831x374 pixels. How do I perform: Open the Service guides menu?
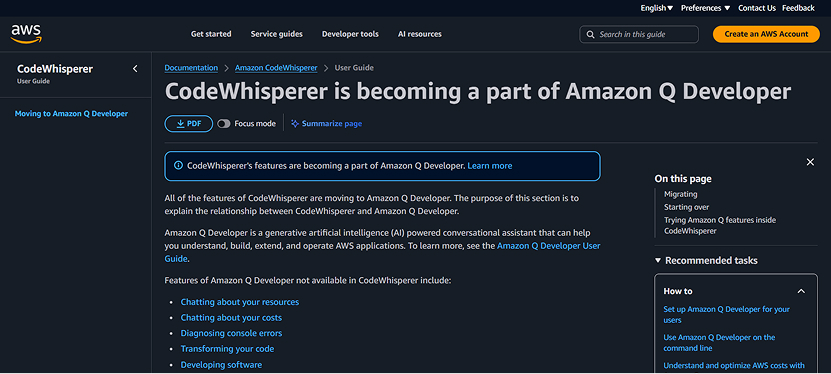click(x=277, y=34)
